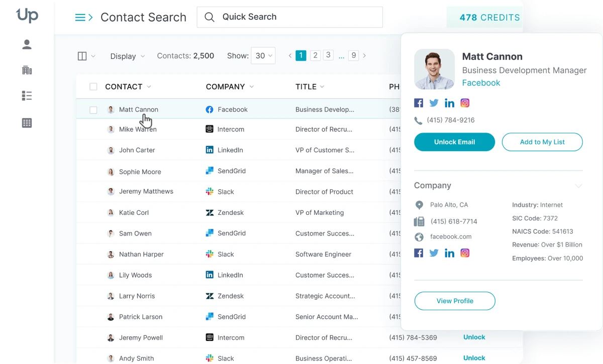Go to page 1
Image resolution: width=603 pixels, height=364 pixels.
(x=301, y=56)
